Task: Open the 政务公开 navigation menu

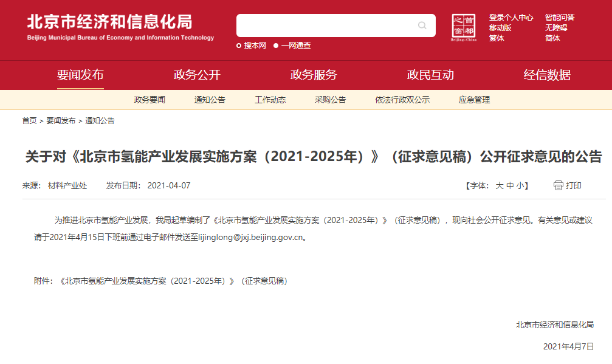Action: coord(197,74)
